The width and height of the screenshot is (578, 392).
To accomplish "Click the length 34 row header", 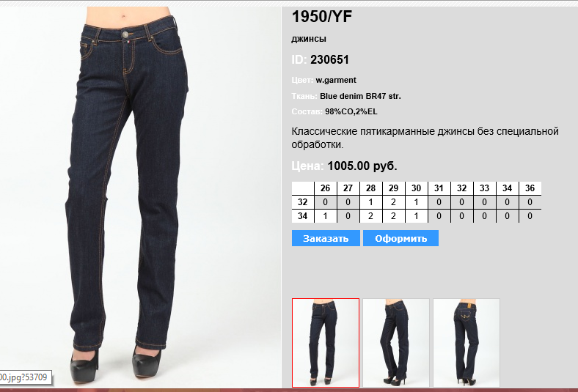I will [x=302, y=216].
